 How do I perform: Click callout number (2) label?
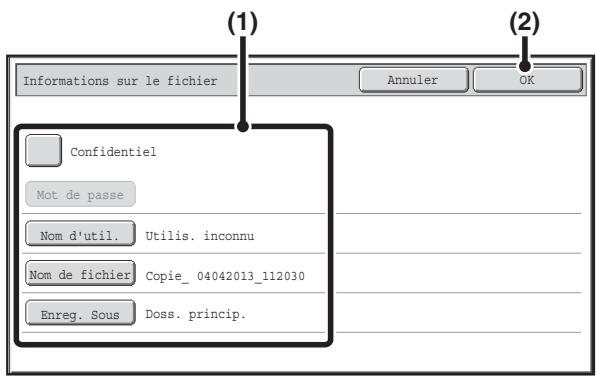click(x=524, y=22)
